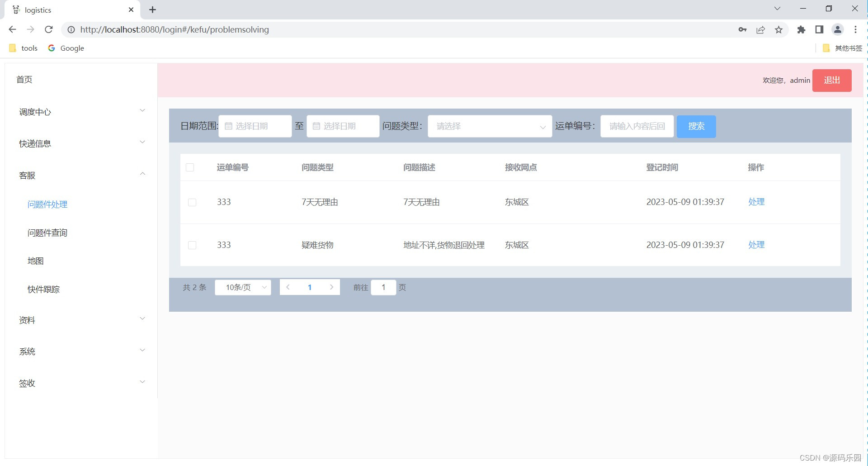
Task: Restore the browser window size
Action: click(829, 9)
